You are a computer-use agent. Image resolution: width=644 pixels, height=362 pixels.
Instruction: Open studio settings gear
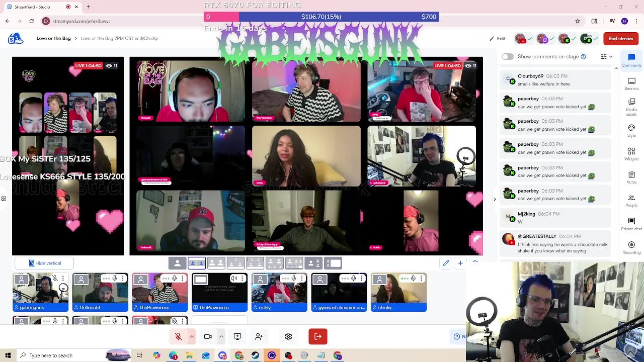pyautogui.click(x=288, y=336)
